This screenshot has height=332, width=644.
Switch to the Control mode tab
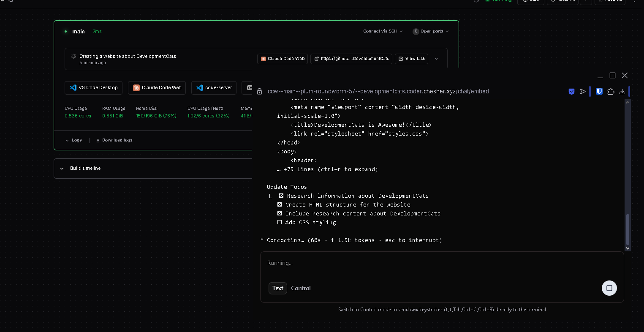pos(301,288)
